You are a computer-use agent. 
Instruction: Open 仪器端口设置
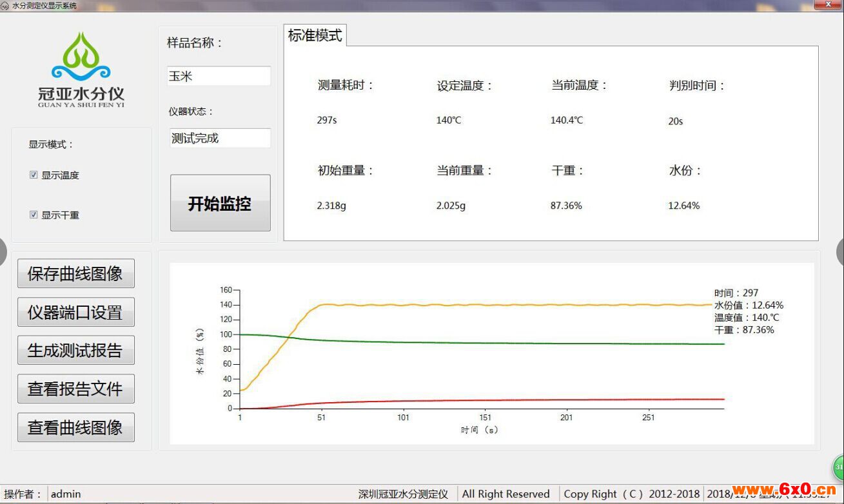pyautogui.click(x=75, y=312)
